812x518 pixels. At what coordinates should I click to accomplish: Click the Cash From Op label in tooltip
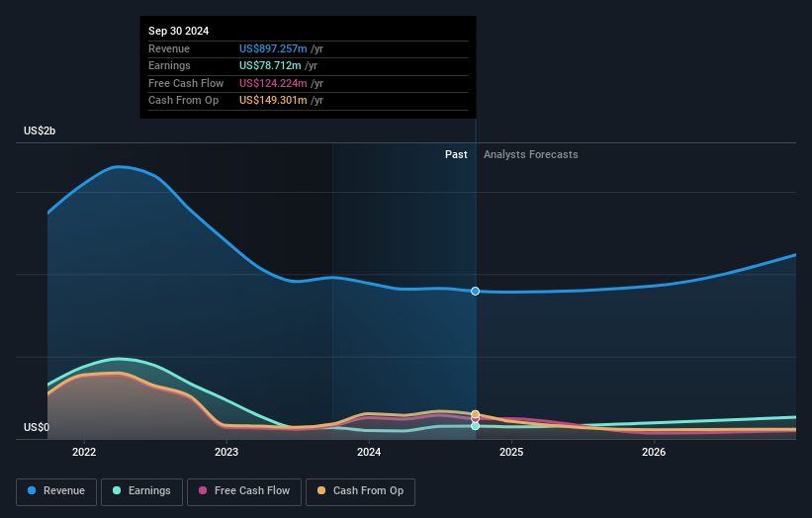[183, 101]
